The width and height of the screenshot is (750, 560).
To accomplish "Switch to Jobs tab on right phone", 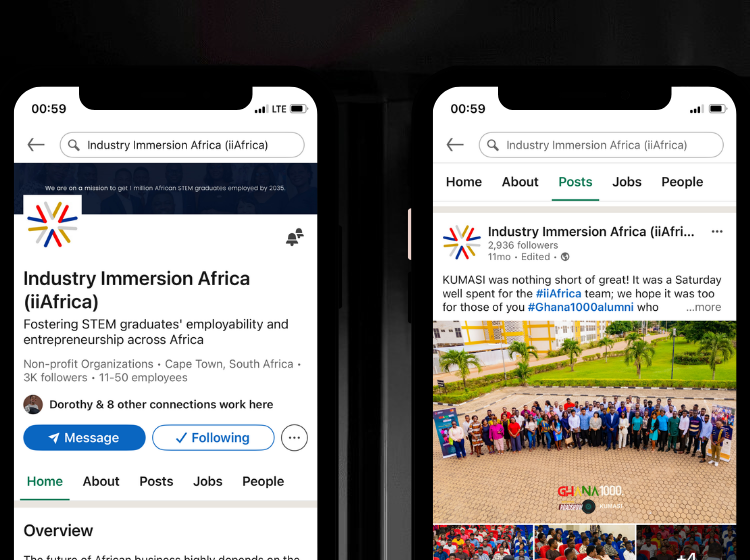I will pyautogui.click(x=627, y=182).
